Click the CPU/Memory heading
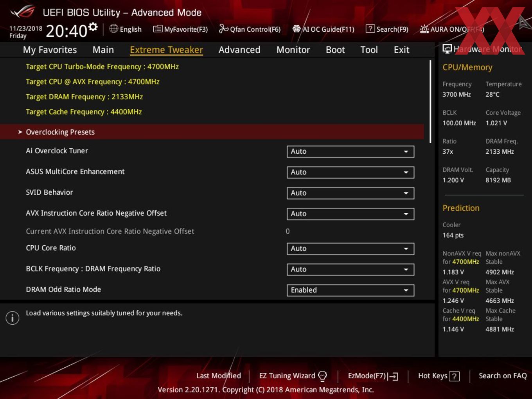Screen dimensions: 532x399 [x=467, y=67]
